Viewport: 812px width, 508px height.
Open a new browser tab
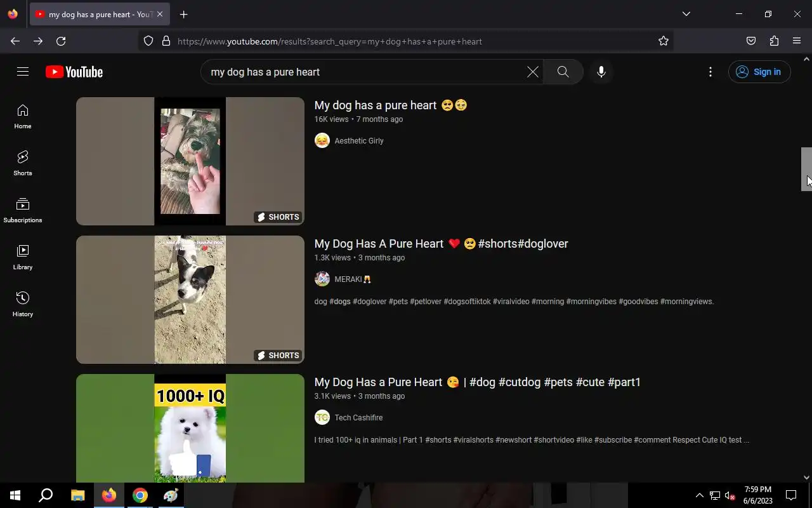(183, 14)
